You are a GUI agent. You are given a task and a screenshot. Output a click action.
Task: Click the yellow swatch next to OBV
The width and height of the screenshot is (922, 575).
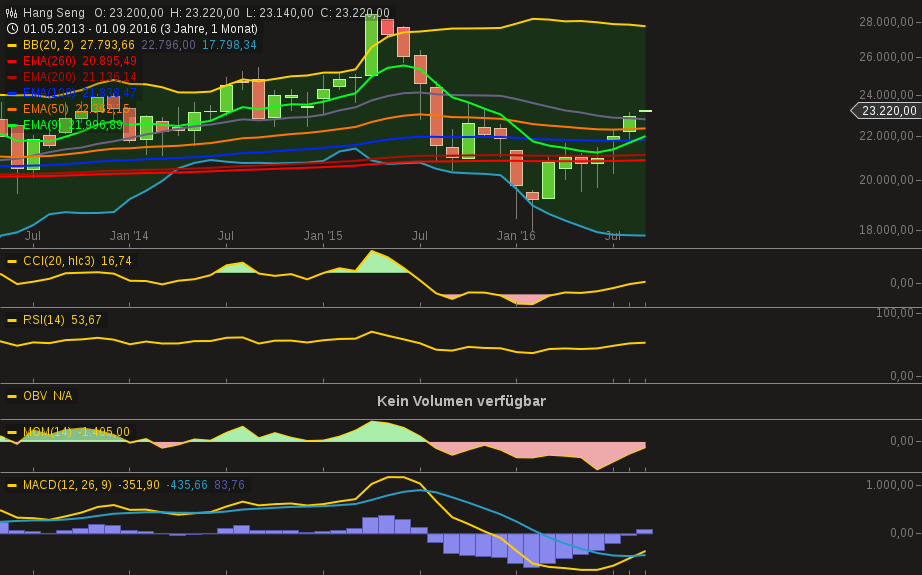12,396
